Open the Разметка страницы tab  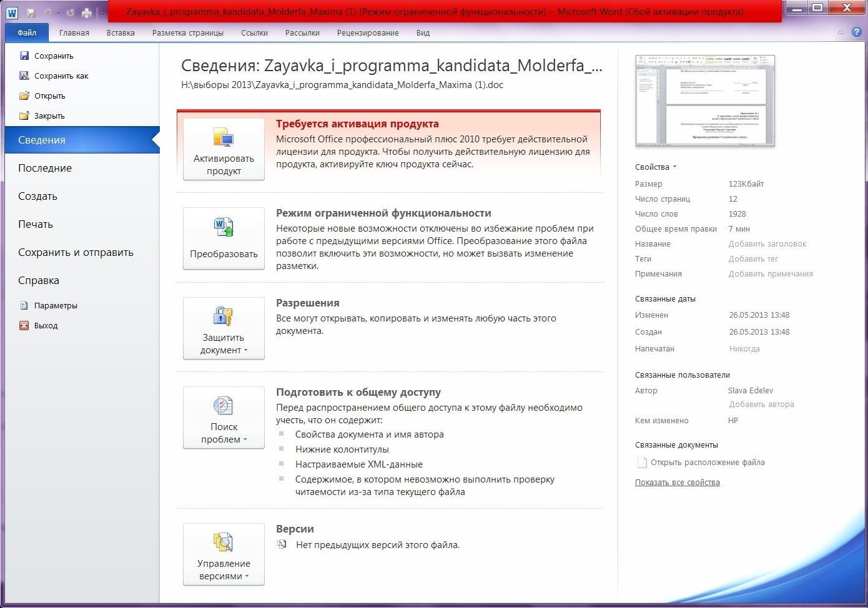(x=188, y=32)
